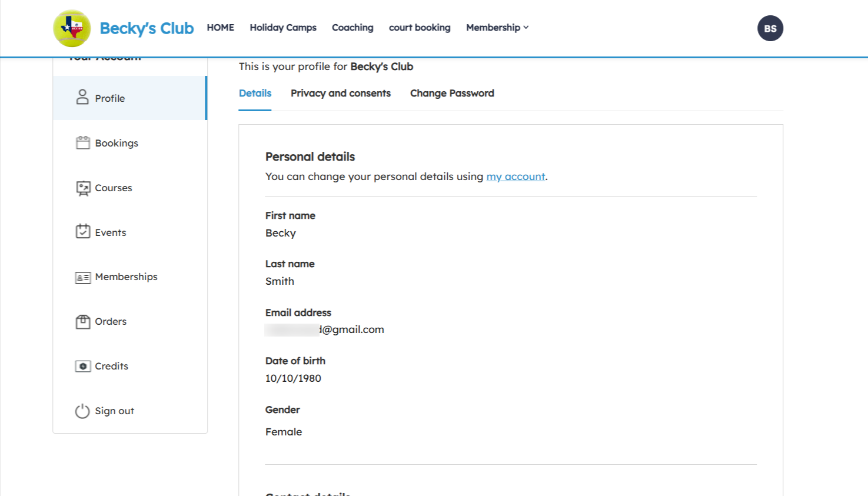The width and height of the screenshot is (868, 496).
Task: Open court booking from top navigation
Action: click(x=420, y=28)
